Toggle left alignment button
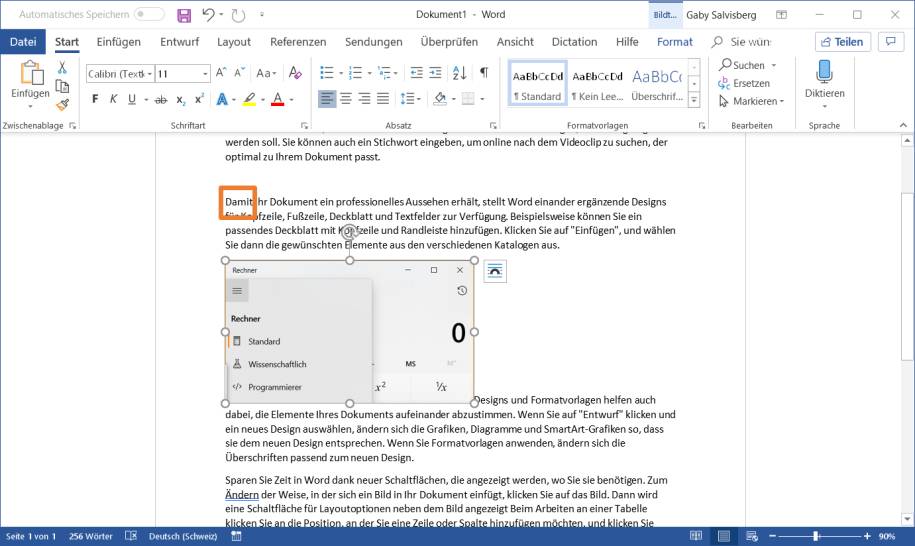915x546 pixels. click(327, 99)
